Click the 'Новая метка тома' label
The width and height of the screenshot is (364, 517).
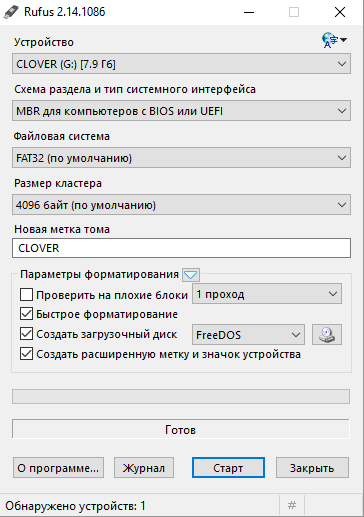62,229
